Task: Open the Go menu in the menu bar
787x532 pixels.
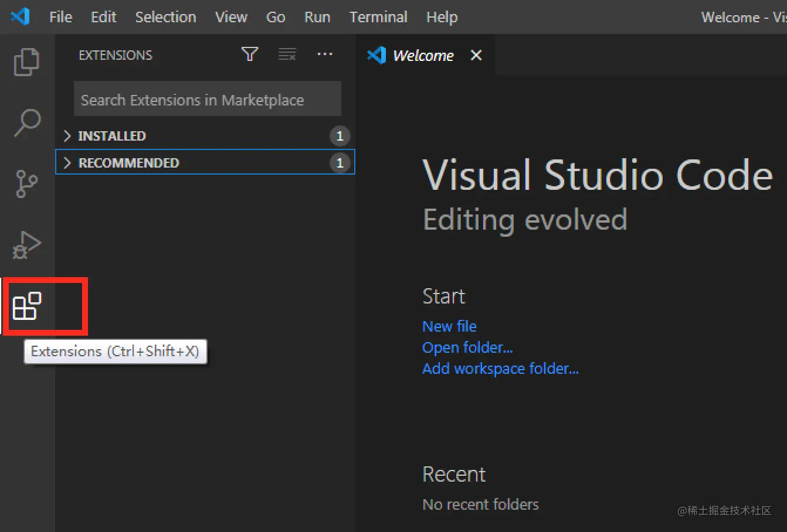Action: [275, 17]
